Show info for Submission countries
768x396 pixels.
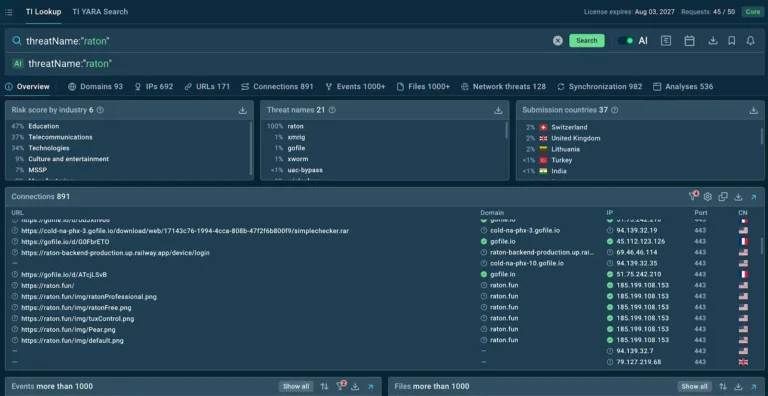pyautogui.click(x=615, y=110)
